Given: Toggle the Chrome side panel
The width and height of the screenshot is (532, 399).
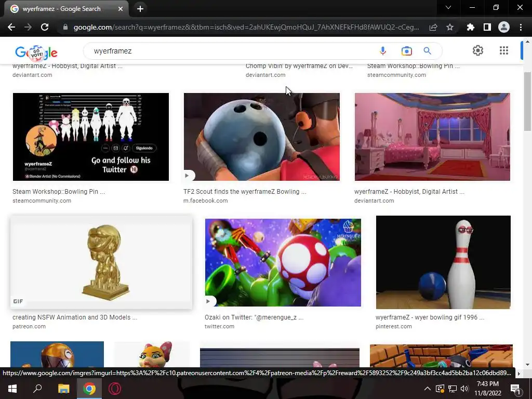Looking at the screenshot, I should (487, 27).
